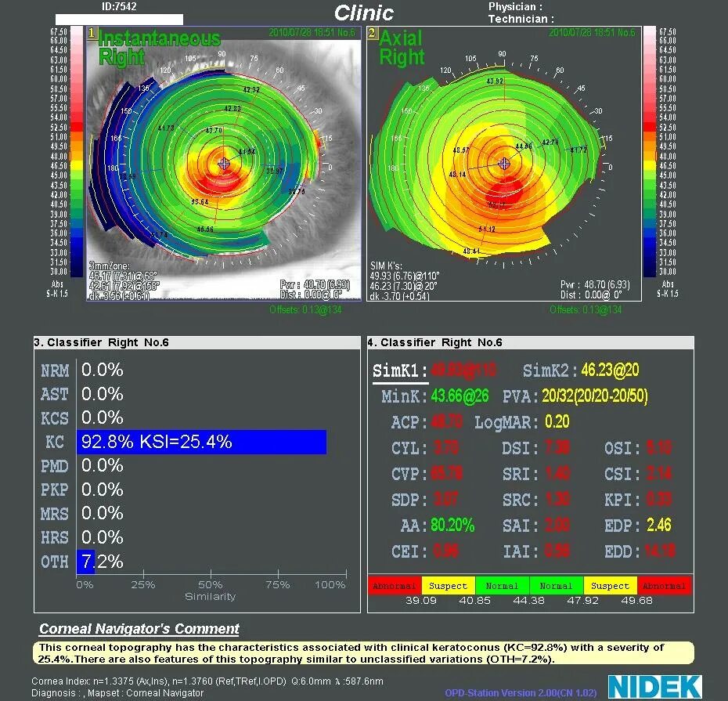728x701 pixels.
Task: Click the Technician label in the header
Action: click(521, 19)
